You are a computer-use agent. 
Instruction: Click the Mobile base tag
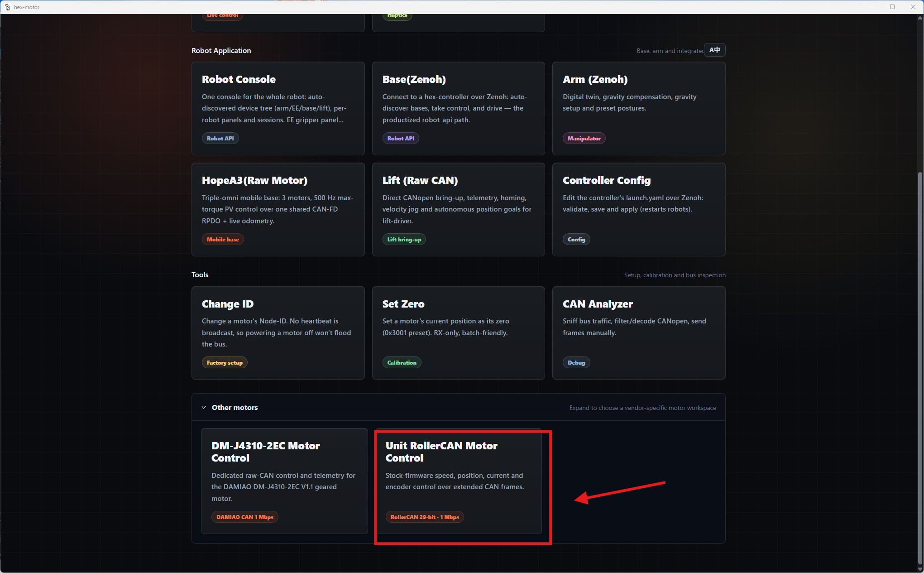tap(223, 240)
